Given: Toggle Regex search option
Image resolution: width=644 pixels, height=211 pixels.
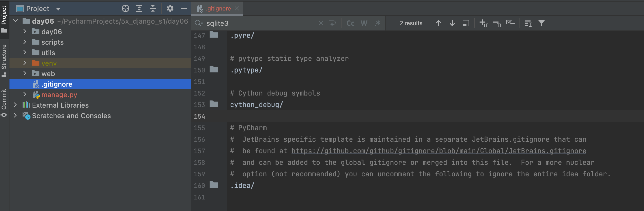Looking at the screenshot, I should (x=378, y=23).
